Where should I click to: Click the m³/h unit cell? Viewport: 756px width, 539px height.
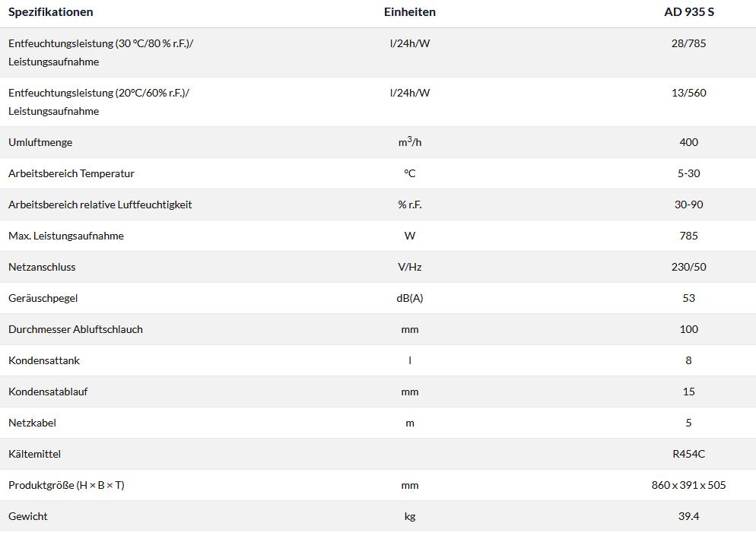410,142
